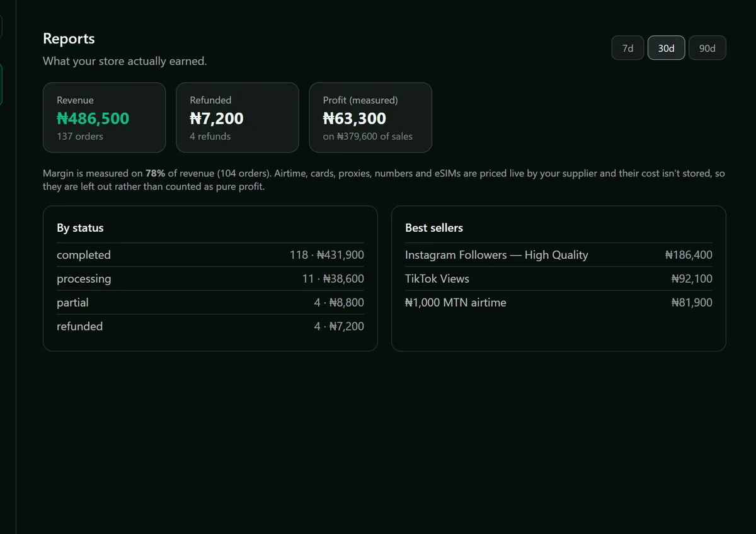
Task: Select the "TikTok Views" best seller
Action: click(x=437, y=279)
